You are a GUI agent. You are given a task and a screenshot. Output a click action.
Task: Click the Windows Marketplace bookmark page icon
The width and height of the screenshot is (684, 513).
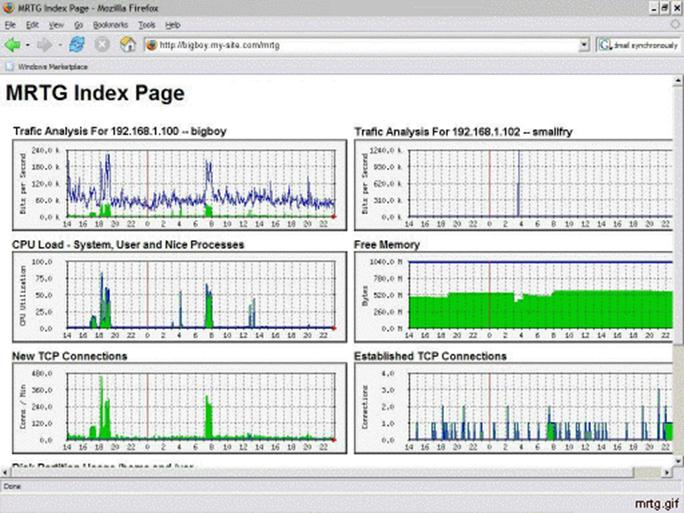coord(9,66)
